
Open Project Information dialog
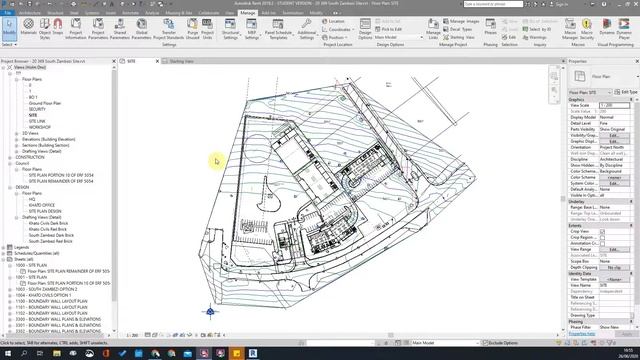[x=76, y=29]
